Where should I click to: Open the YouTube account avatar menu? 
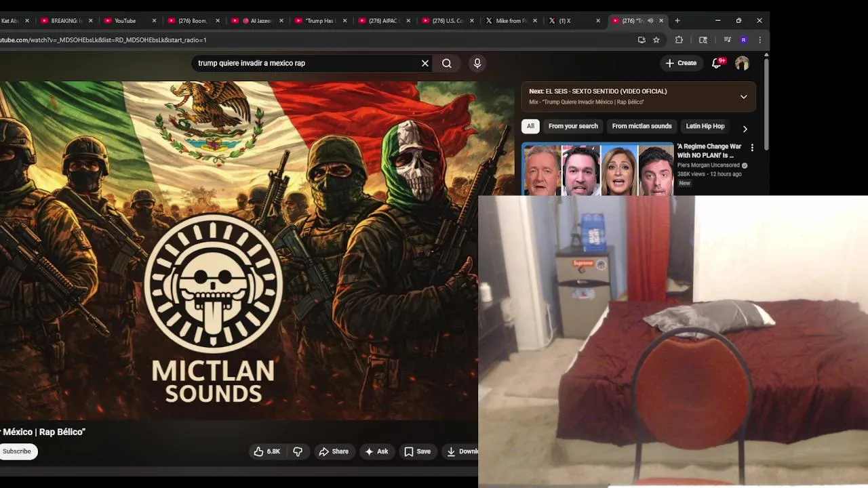[x=743, y=63]
